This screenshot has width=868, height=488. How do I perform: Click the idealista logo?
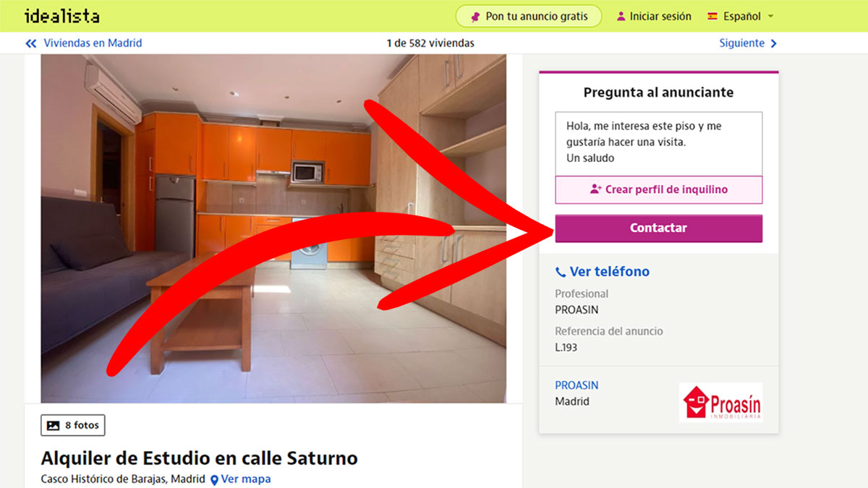(x=61, y=16)
